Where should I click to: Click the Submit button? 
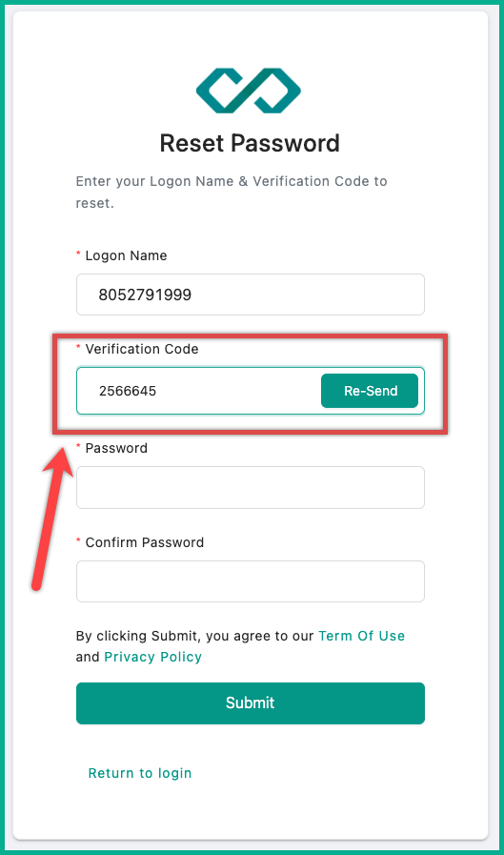pyautogui.click(x=250, y=702)
